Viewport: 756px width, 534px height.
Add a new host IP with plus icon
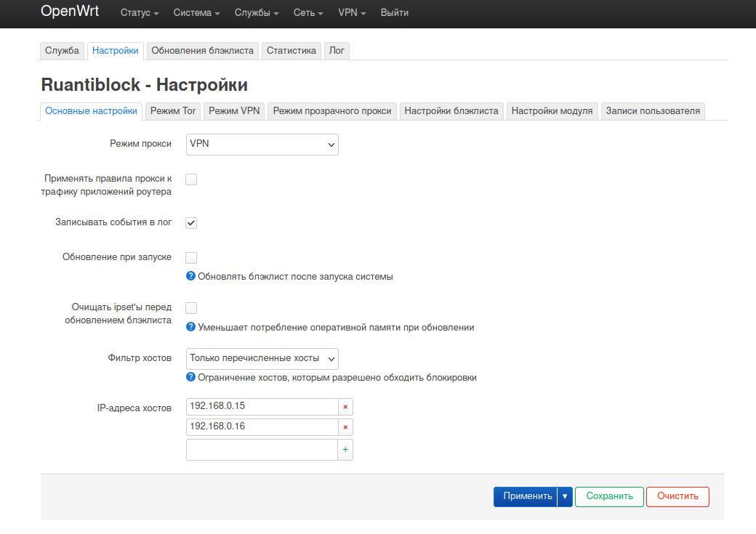click(345, 450)
